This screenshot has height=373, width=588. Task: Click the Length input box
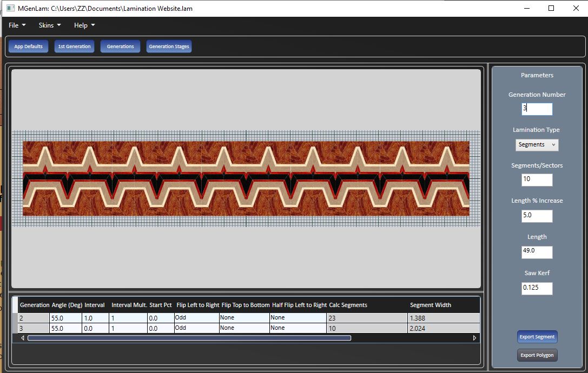[x=537, y=252]
